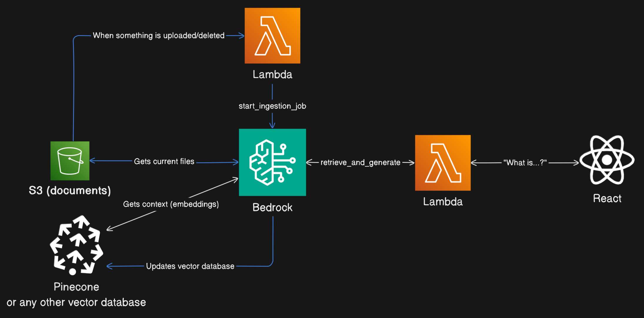The height and width of the screenshot is (318, 644).
Task: Click the 'Bedrock' caption text
Action: [272, 208]
